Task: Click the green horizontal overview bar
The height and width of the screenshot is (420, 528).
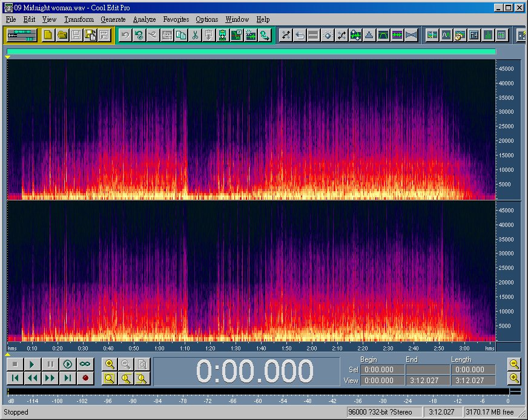Action: (x=251, y=51)
